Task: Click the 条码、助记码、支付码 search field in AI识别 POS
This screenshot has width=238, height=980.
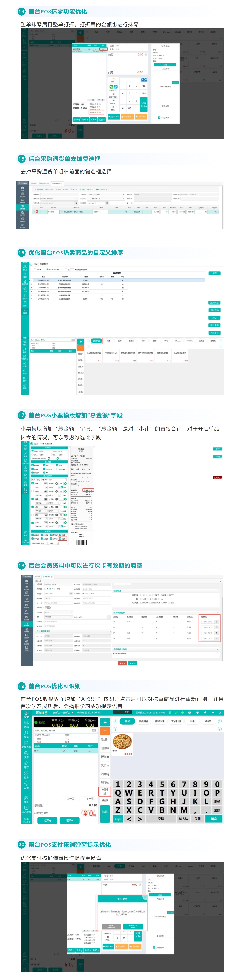Action: [x=66, y=730]
